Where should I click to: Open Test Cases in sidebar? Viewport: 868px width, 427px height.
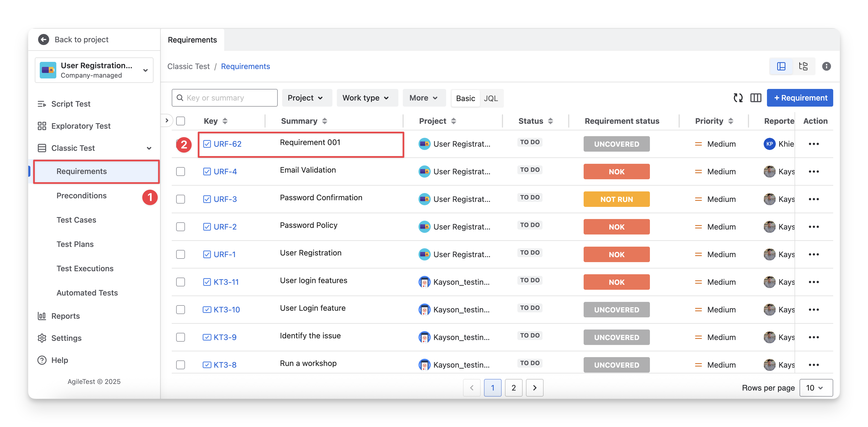[x=76, y=220]
